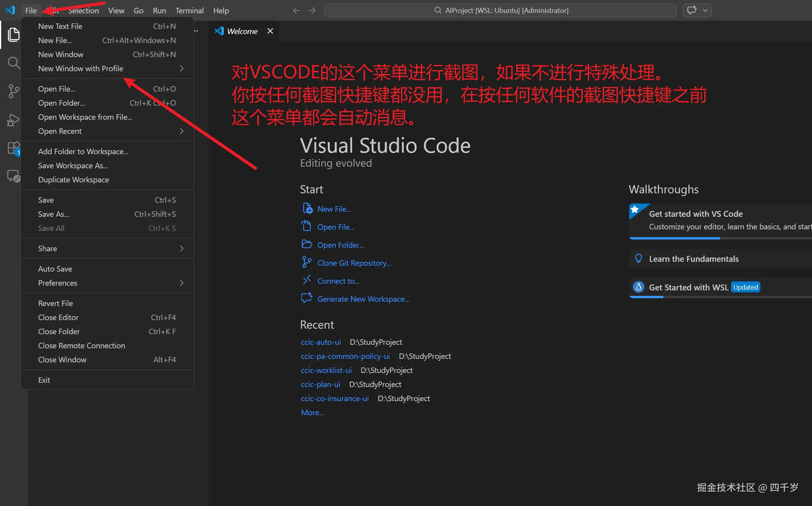Open the Terminal menu
The image size is (812, 506).
[x=189, y=11]
